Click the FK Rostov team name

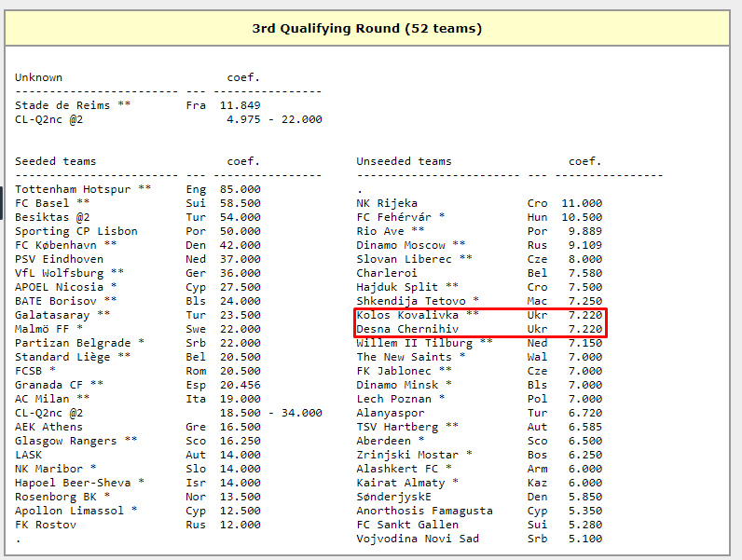coord(45,525)
